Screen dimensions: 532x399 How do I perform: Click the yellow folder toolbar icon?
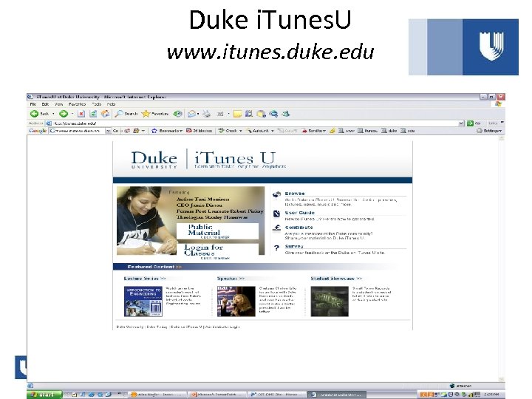coord(237,114)
